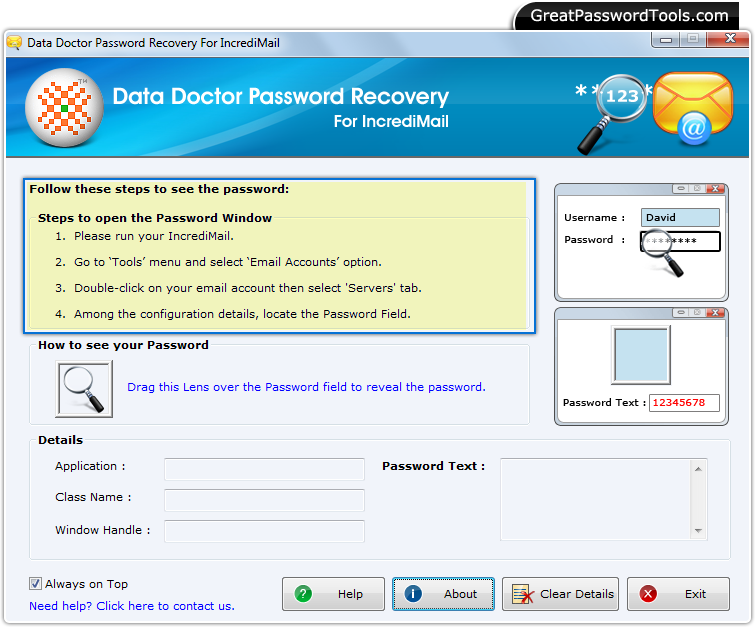This screenshot has height=627, width=755.
Task: Click step 'Double-click on your email account' instruction
Action: [247, 288]
